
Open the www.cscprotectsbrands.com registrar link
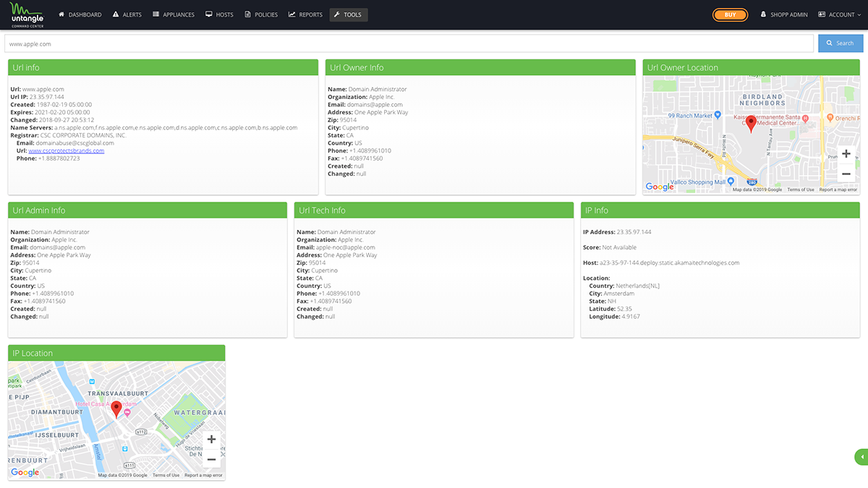(x=67, y=150)
